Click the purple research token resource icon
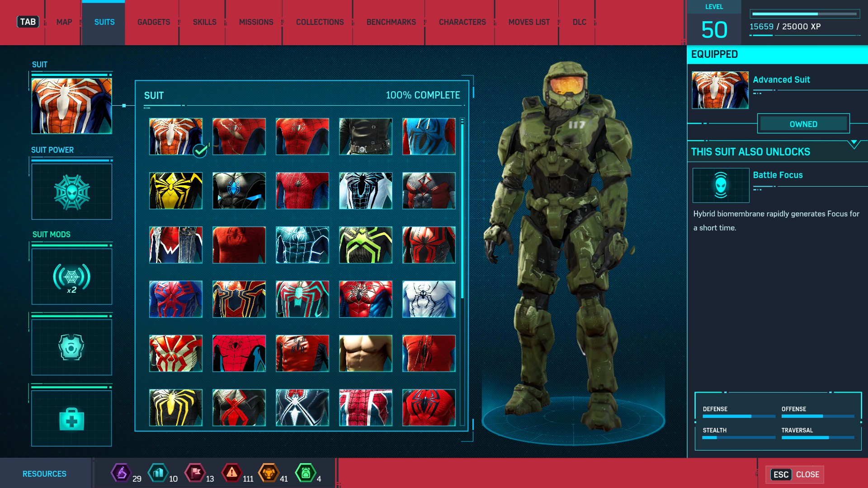868x488 pixels. point(121,473)
